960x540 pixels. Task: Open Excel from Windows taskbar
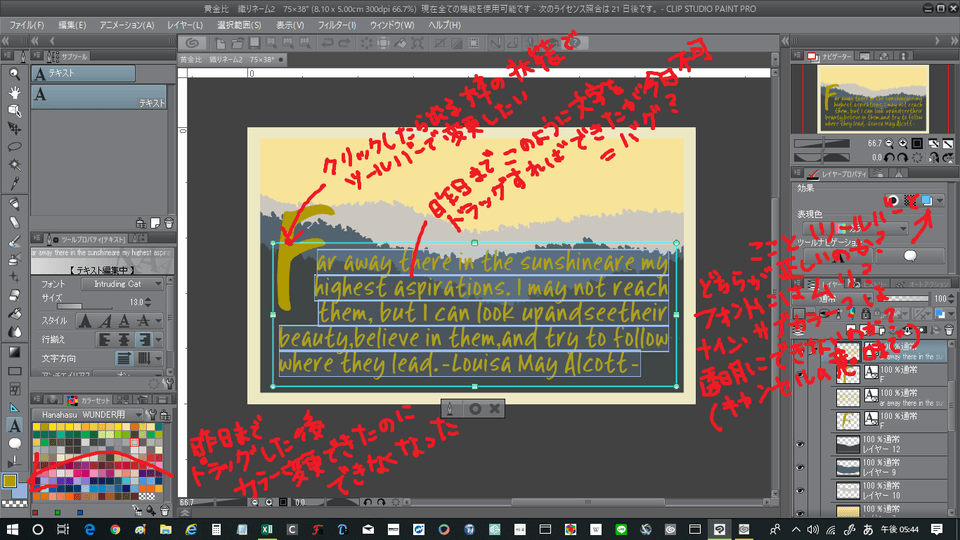click(266, 528)
